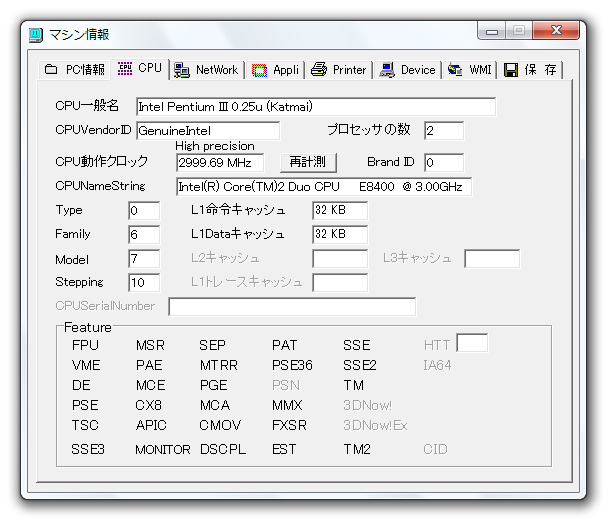Click the High precision label
Image resolution: width=610 pixels, height=523 pixels.
[215, 146]
